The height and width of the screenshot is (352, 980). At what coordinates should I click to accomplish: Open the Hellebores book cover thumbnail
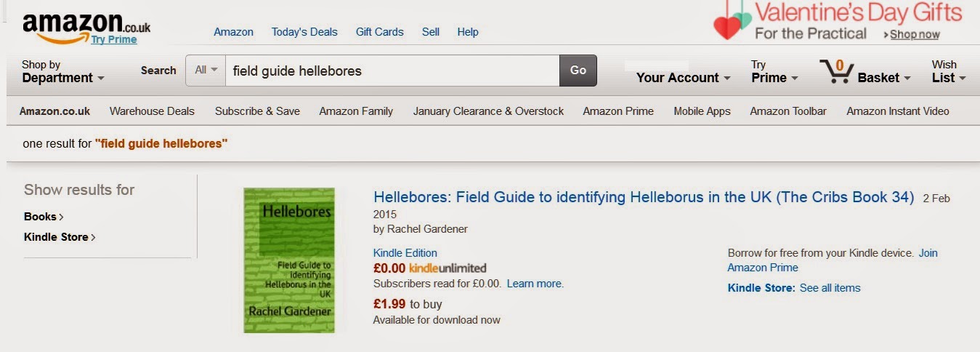[289, 260]
